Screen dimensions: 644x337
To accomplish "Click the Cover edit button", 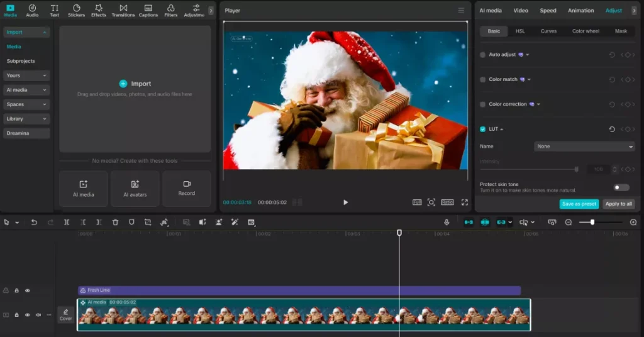I will [x=65, y=315].
